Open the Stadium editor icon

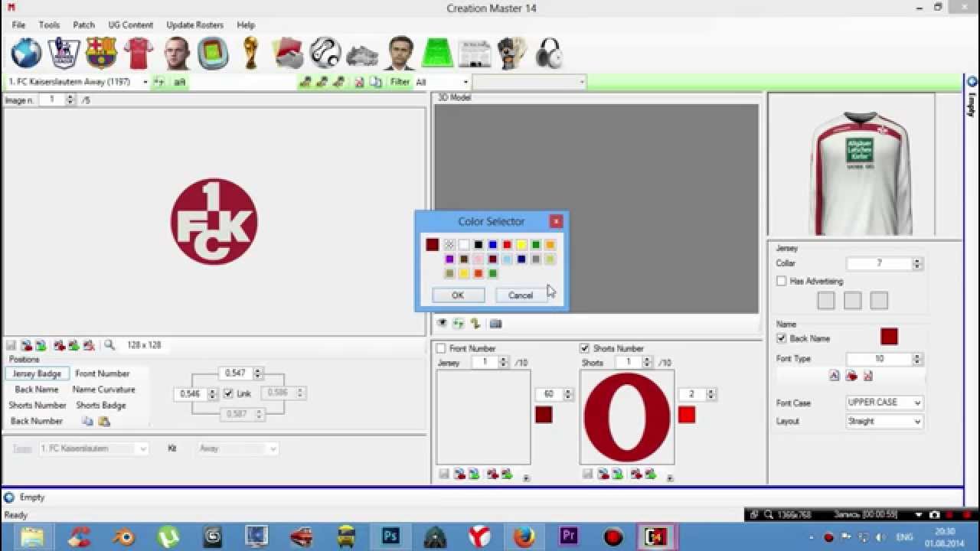(x=213, y=54)
